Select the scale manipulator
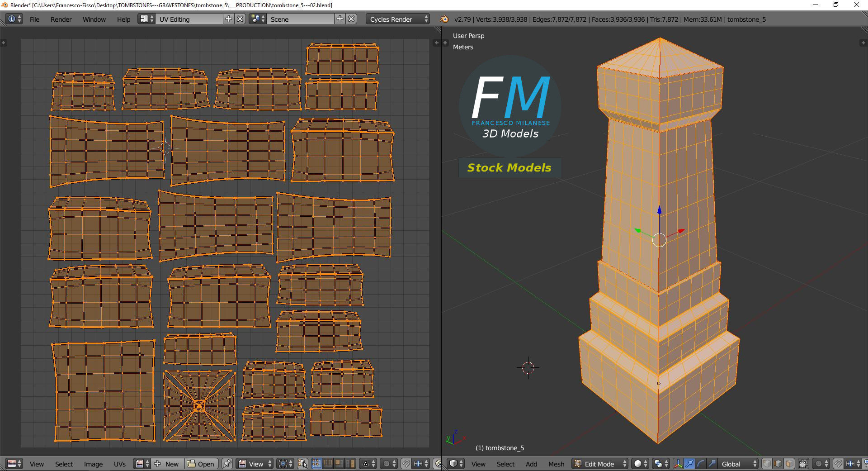The width and height of the screenshot is (868, 471). (x=712, y=464)
